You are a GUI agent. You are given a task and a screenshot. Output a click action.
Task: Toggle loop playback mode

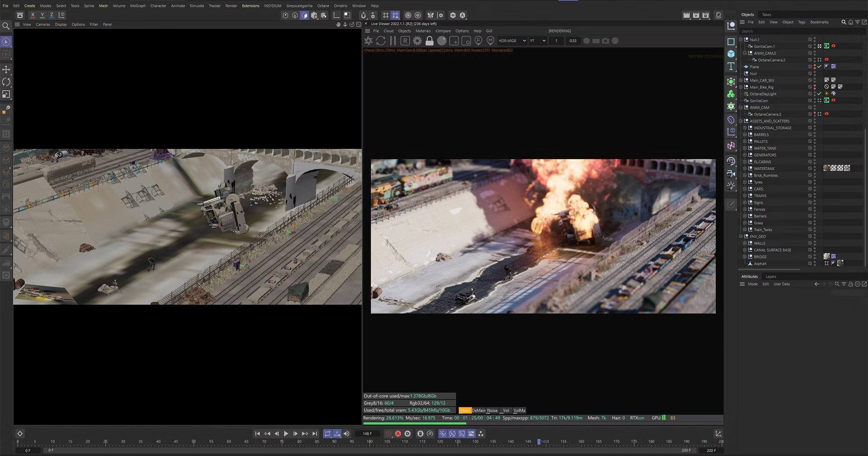tap(327, 433)
